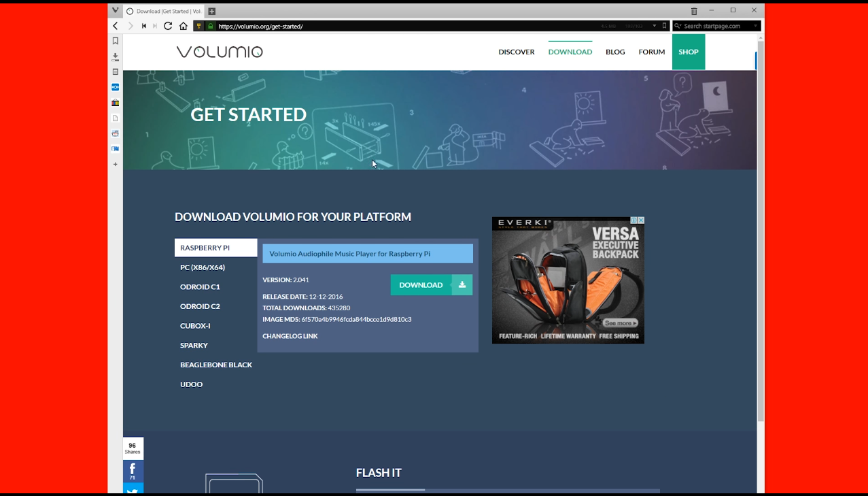
Task: Reload the current page
Action: point(167,25)
